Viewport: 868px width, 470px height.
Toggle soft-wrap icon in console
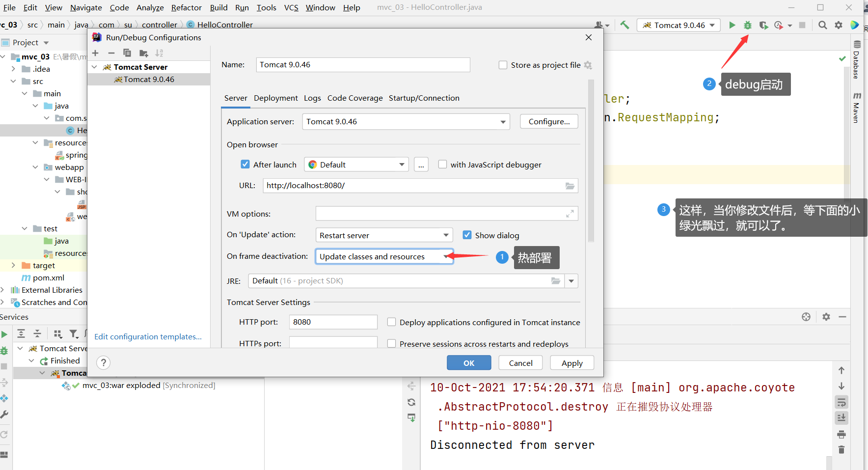pyautogui.click(x=841, y=403)
